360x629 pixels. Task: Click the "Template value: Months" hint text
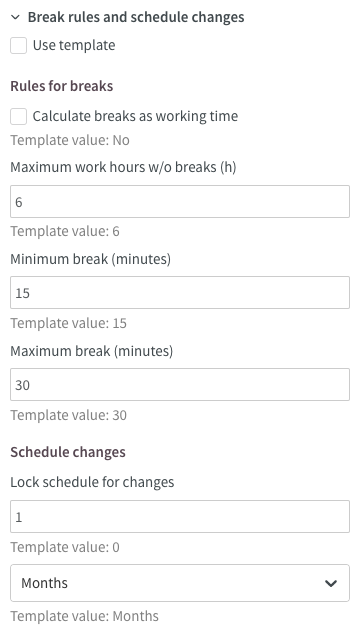coord(84,616)
